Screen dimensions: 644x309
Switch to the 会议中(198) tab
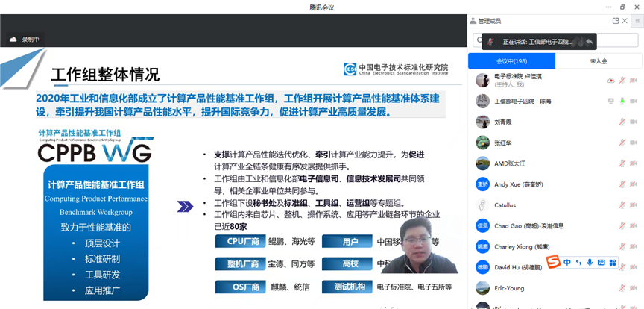(x=512, y=61)
